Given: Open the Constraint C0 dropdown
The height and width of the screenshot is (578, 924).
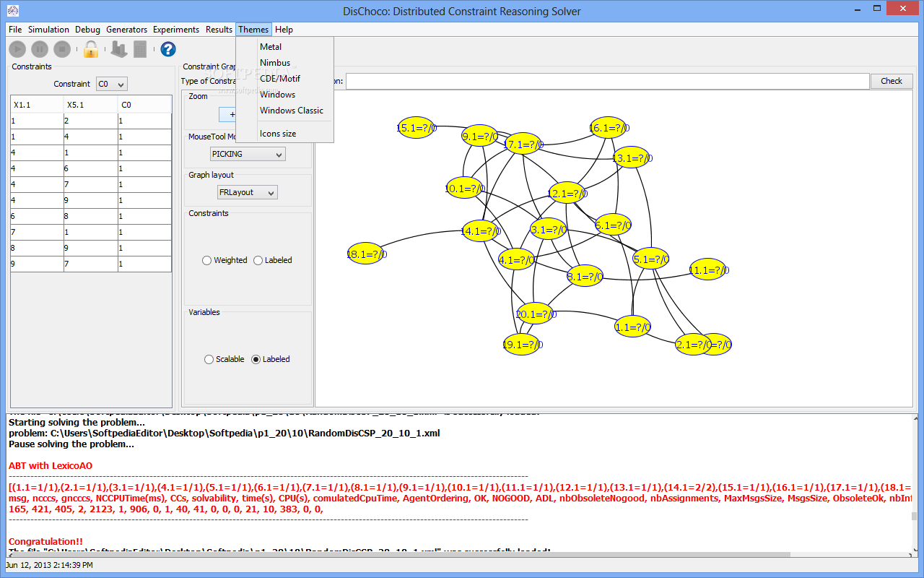Looking at the screenshot, I should [x=111, y=84].
